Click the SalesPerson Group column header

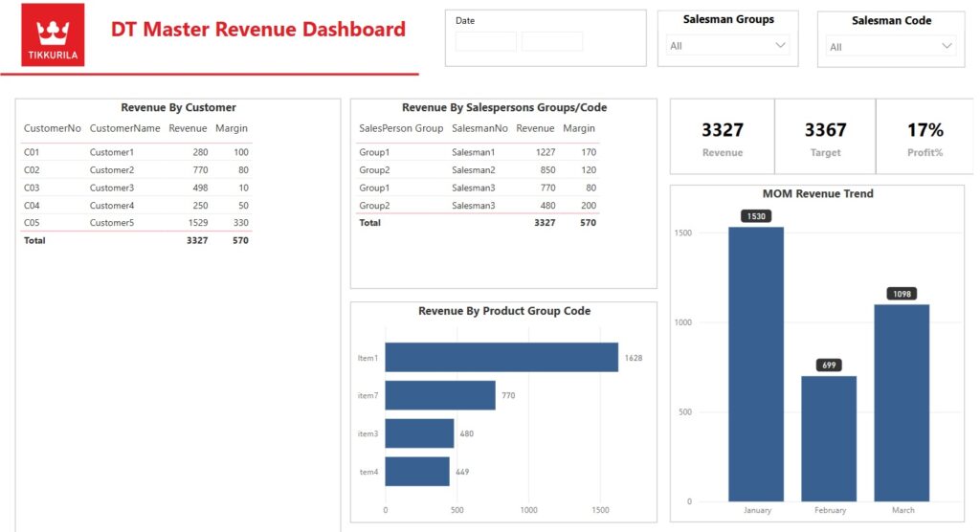[401, 128]
